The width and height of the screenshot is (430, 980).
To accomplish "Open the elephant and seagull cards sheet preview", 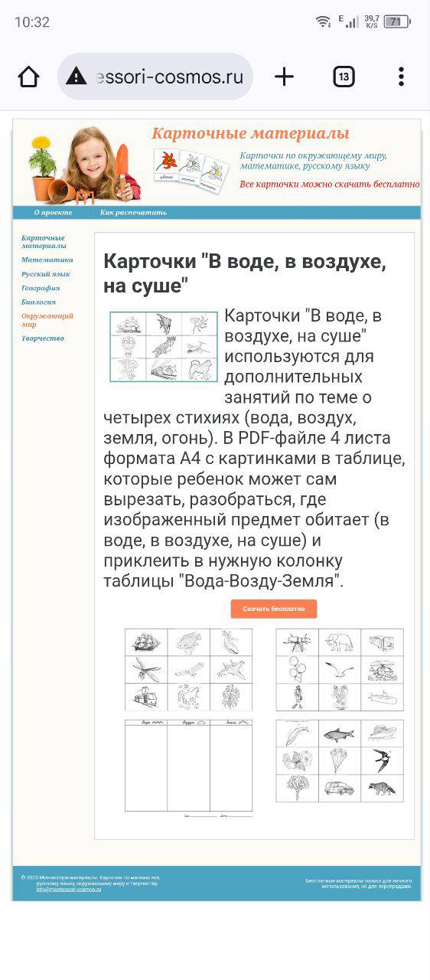I will 340,670.
